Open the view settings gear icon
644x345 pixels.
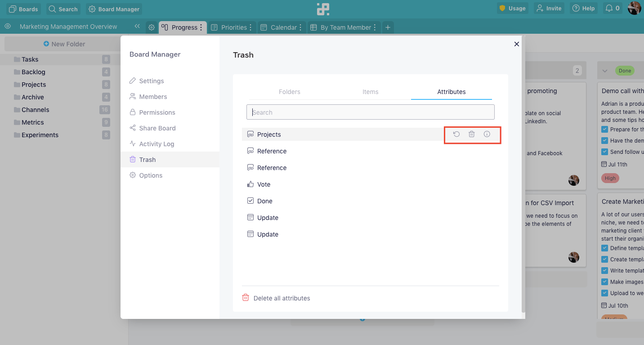point(152,27)
